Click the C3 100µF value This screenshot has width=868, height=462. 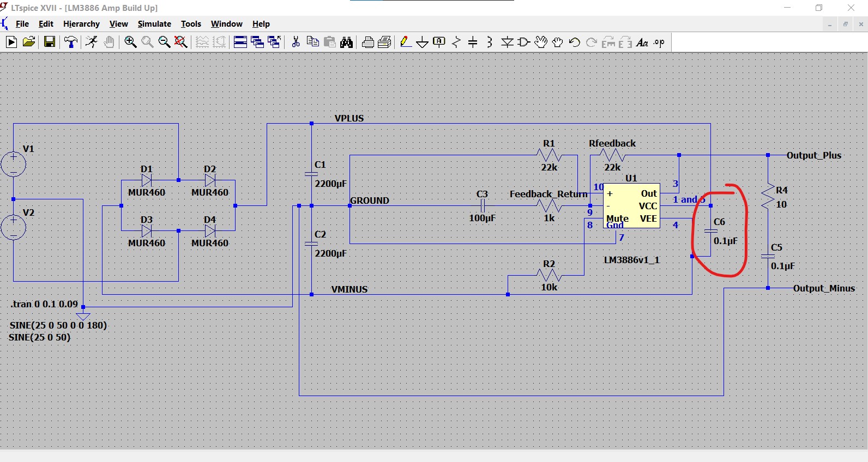click(x=483, y=218)
